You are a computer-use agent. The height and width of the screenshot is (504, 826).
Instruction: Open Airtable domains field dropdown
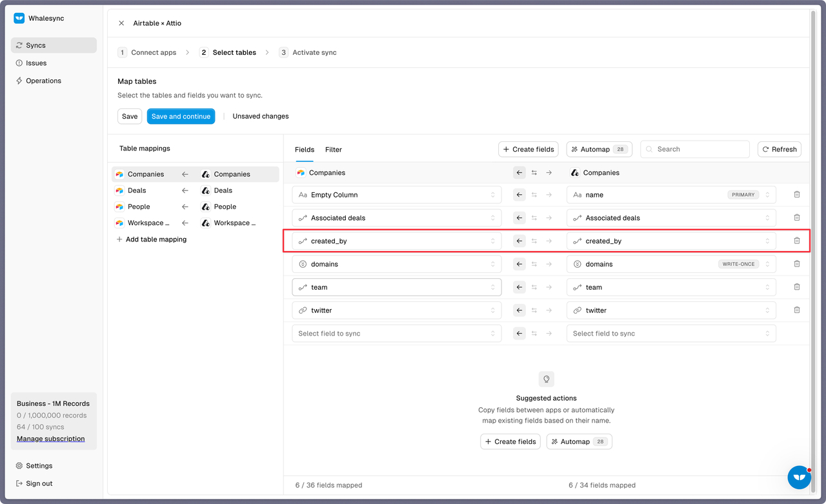(397, 264)
